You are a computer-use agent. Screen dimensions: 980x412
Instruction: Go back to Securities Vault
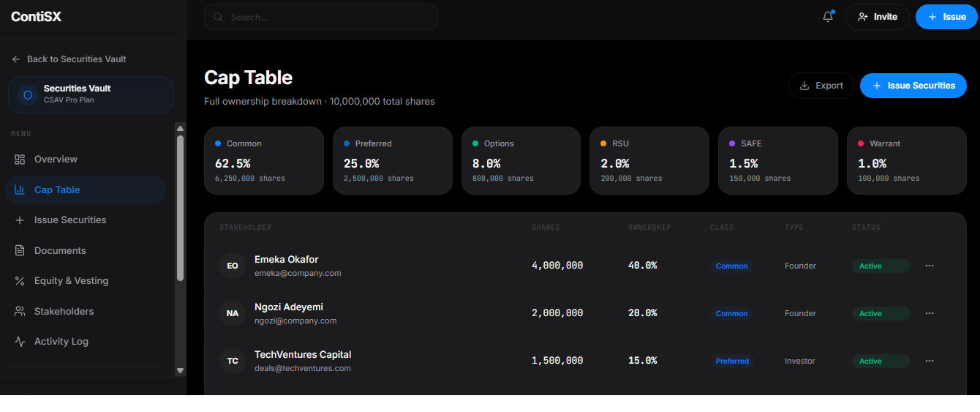[69, 59]
